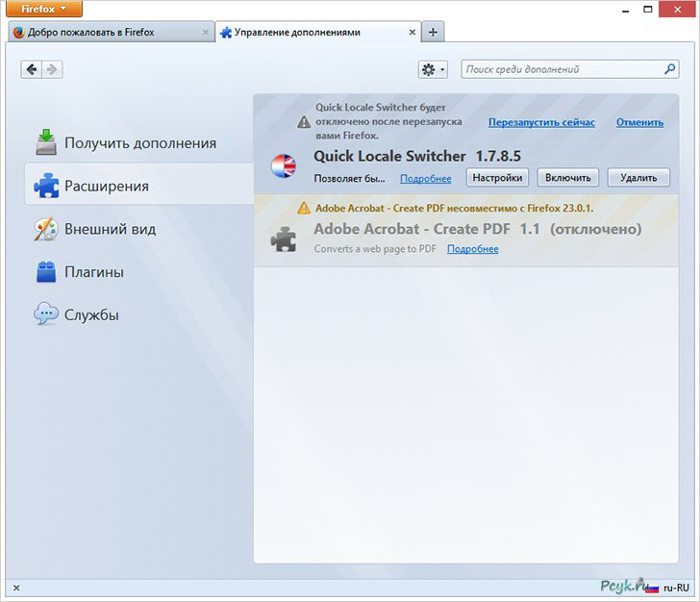700x602 pixels.
Task: Click the Перезапустить сейчас link
Action: tap(541, 122)
